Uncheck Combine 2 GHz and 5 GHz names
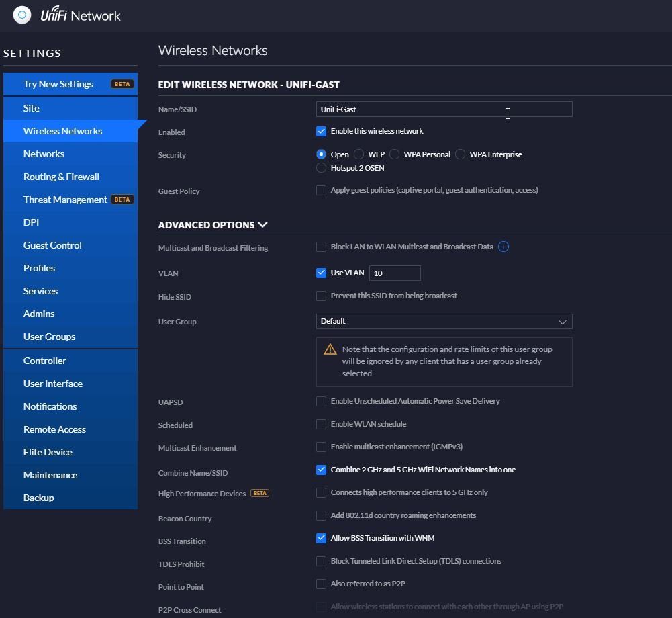 [x=321, y=470]
